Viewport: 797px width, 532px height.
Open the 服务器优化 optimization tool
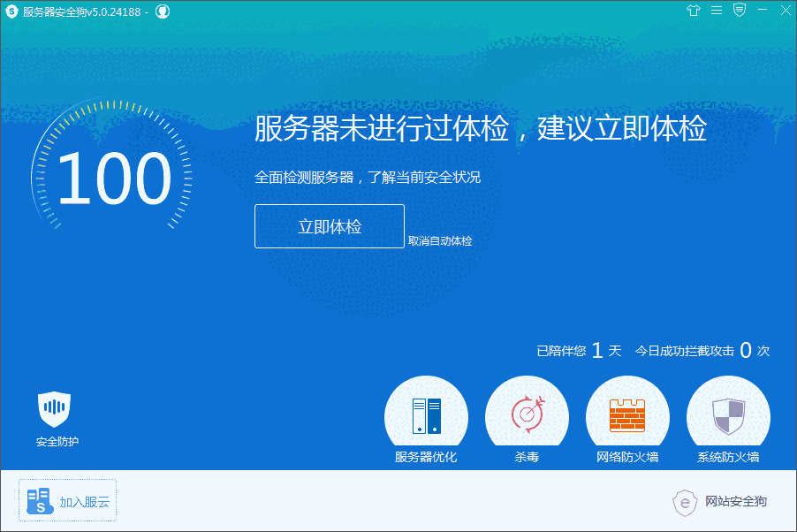426,414
